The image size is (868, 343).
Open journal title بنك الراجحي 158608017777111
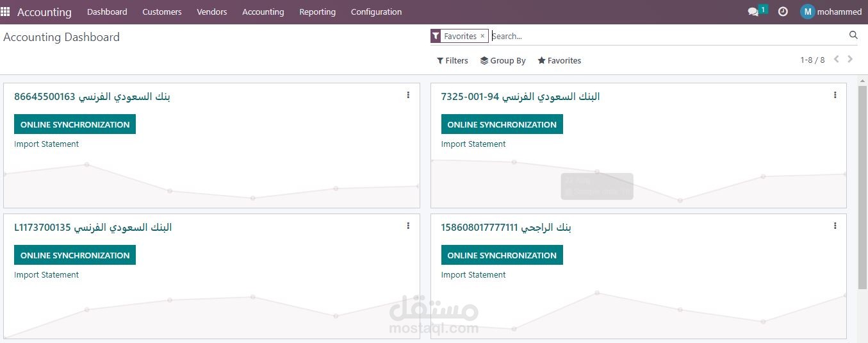click(506, 228)
